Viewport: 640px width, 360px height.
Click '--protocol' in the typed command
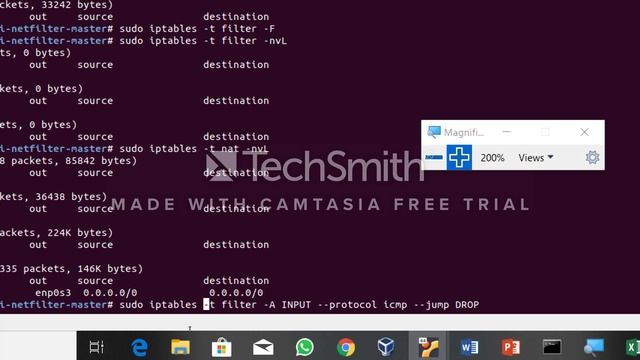(347, 305)
